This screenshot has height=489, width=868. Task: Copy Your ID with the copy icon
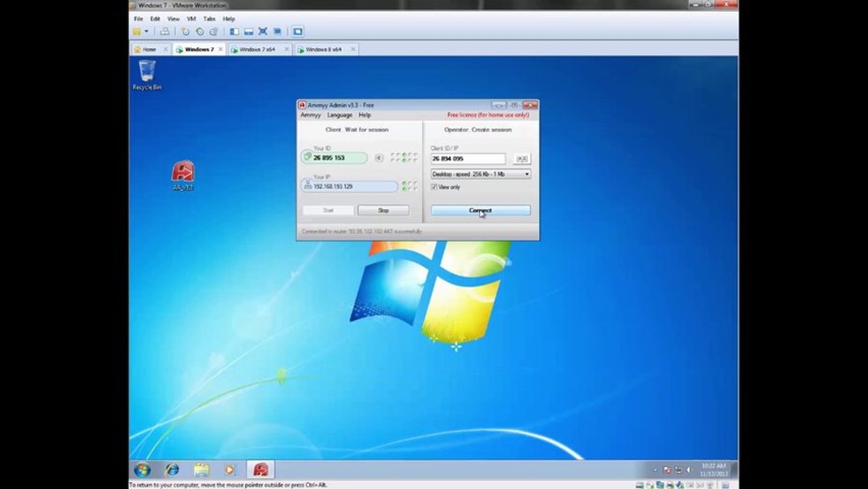point(308,158)
